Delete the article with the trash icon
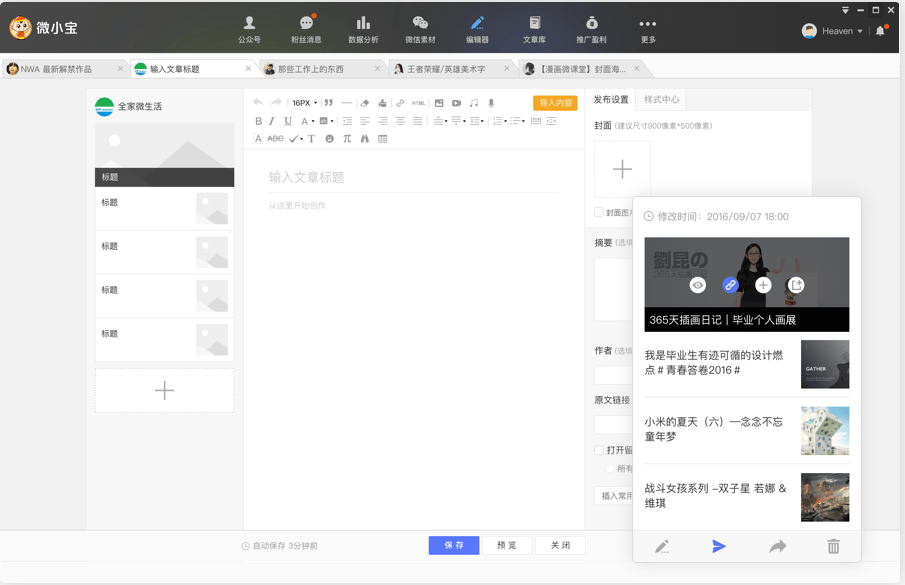This screenshot has width=905, height=585. tap(835, 547)
